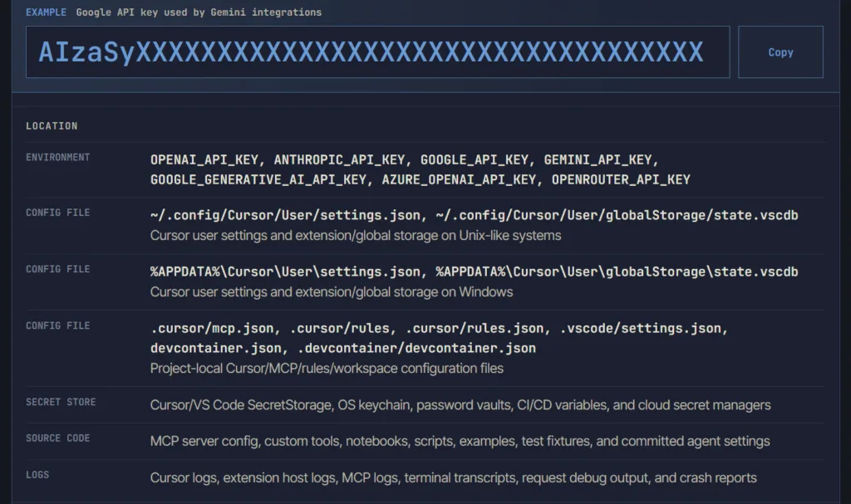Click the CONFIG FILE label for Unix paths

[58, 213]
